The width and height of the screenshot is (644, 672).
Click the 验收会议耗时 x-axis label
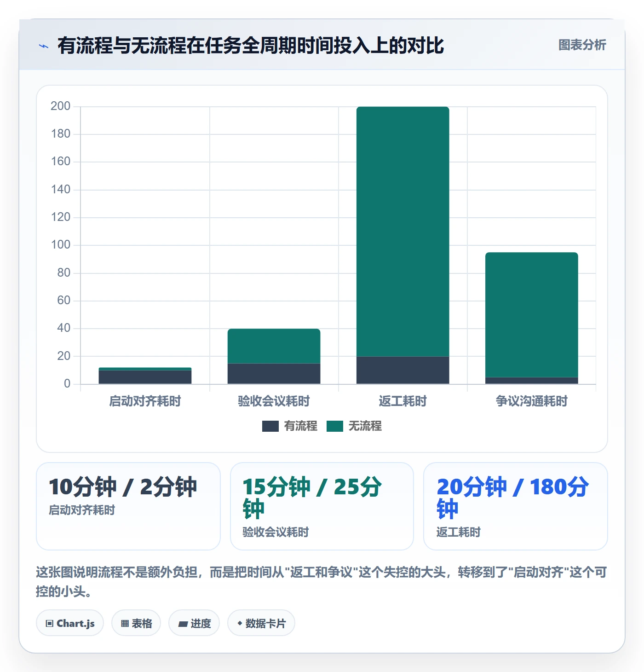click(x=274, y=401)
